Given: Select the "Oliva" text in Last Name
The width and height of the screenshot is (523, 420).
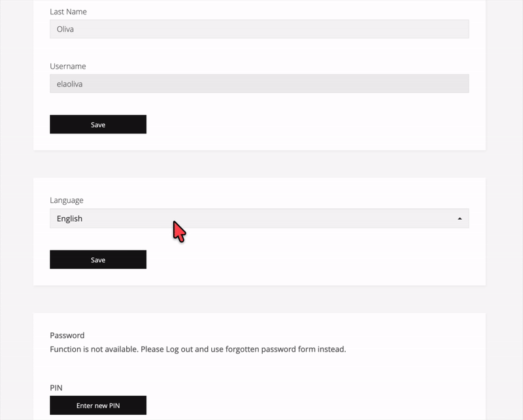Looking at the screenshot, I should (65, 29).
